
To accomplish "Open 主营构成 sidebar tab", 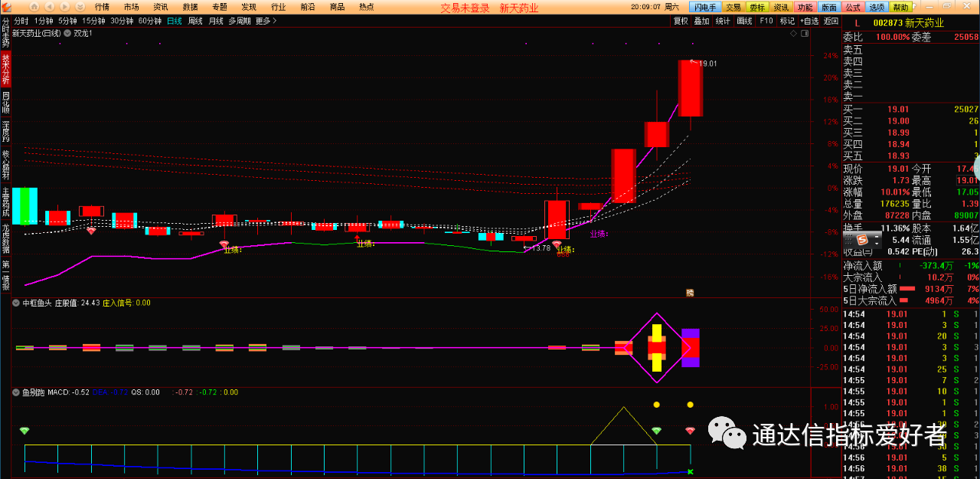I will tap(6, 202).
